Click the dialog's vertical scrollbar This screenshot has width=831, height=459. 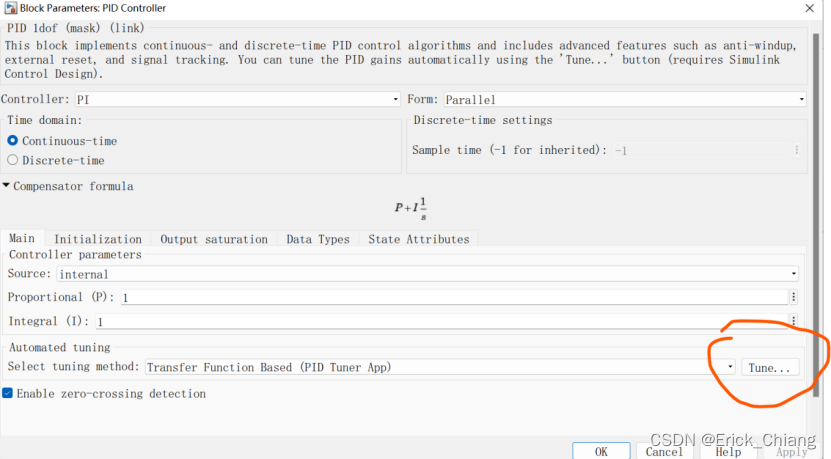point(816,215)
